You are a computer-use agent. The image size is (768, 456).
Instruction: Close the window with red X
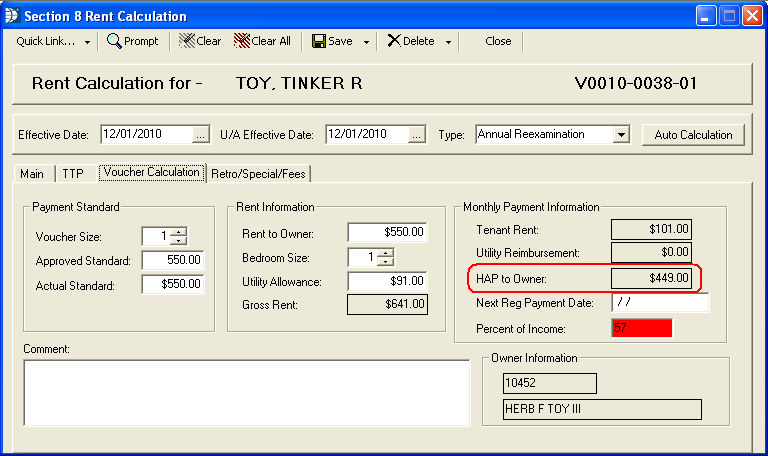click(752, 16)
